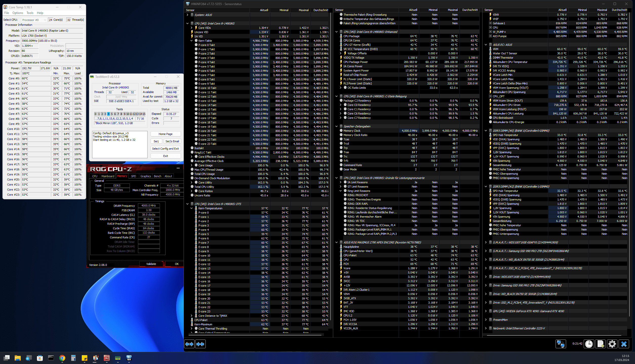Viewport: 635px width, 364px height.
Task: Click the Serj button in TestMem5
Action: [156, 141]
